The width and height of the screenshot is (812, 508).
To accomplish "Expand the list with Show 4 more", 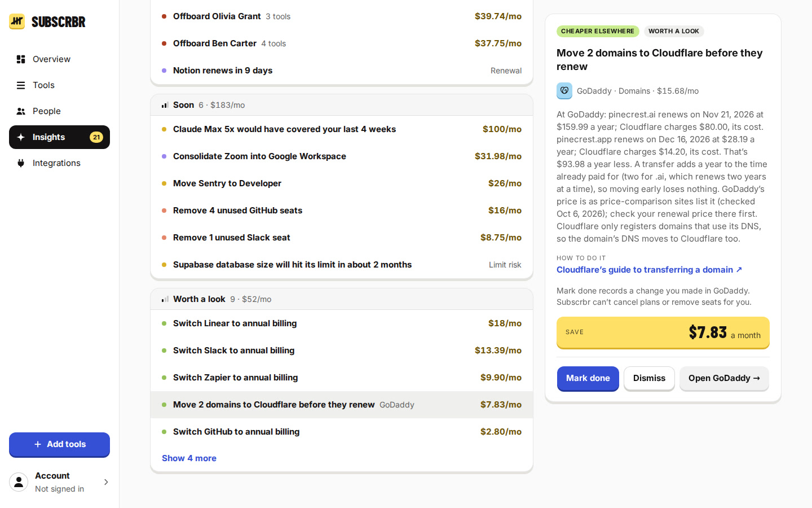I will tap(189, 458).
